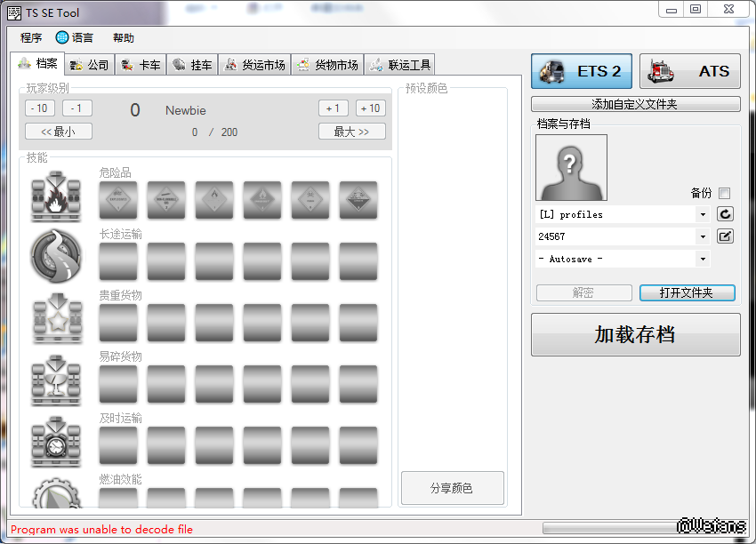Viewport: 756px width, 544px height.
Task: Set third level of 长途运输 skill
Action: pos(214,261)
